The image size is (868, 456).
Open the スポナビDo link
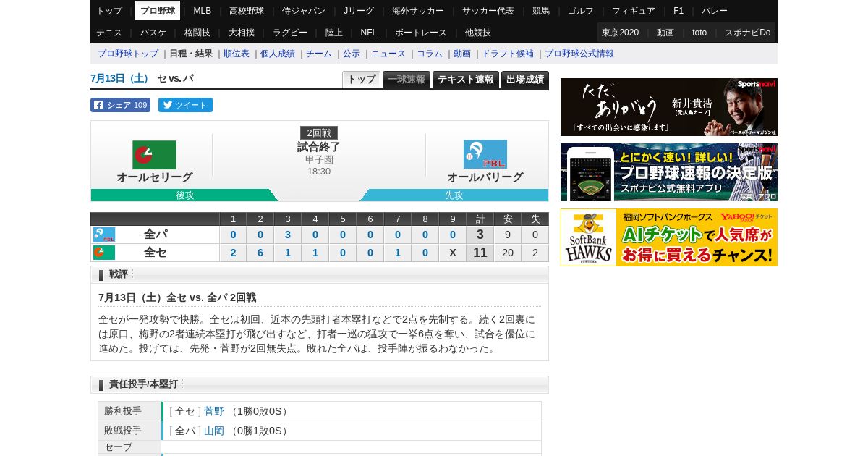(x=747, y=33)
